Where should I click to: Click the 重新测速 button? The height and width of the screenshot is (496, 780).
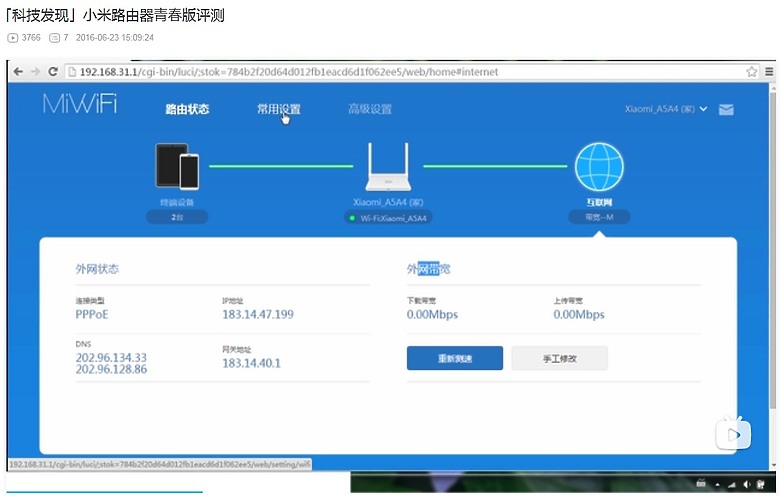[x=455, y=358]
